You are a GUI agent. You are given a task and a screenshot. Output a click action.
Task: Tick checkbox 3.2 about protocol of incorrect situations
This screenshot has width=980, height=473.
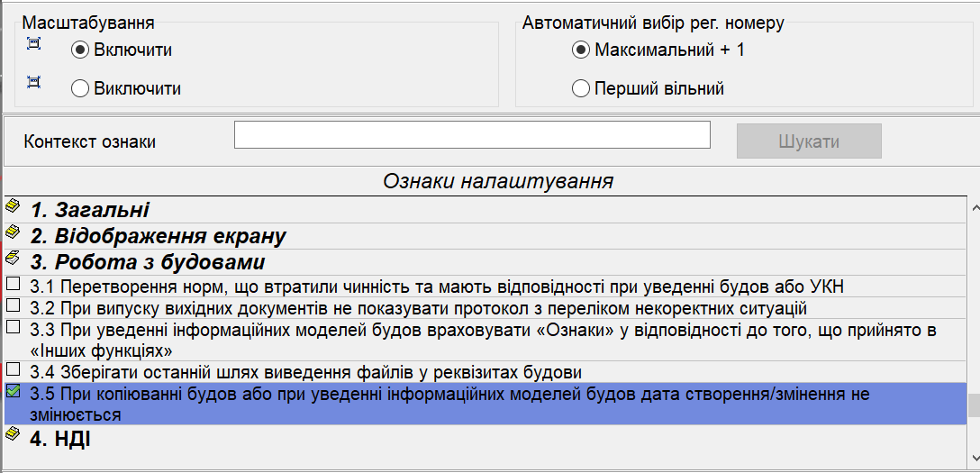(x=13, y=305)
